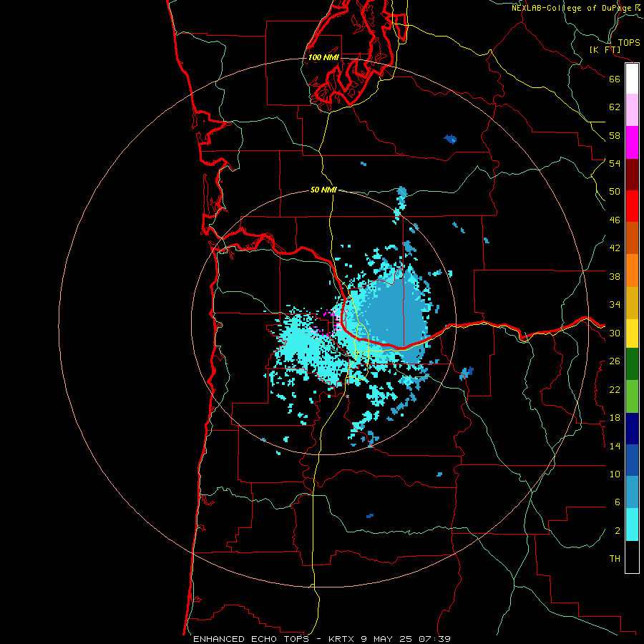
Task: Click the legend value 2
Action: [x=617, y=530]
